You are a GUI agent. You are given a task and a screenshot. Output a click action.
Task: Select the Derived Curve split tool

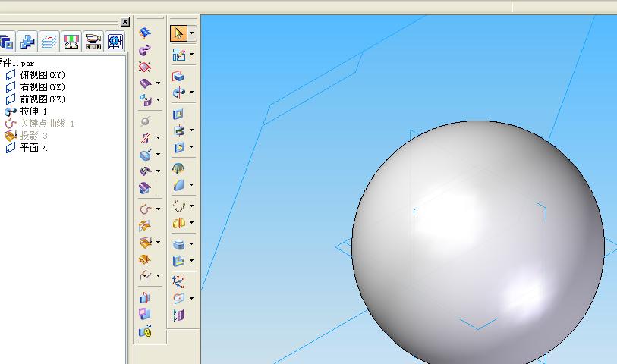click(145, 276)
